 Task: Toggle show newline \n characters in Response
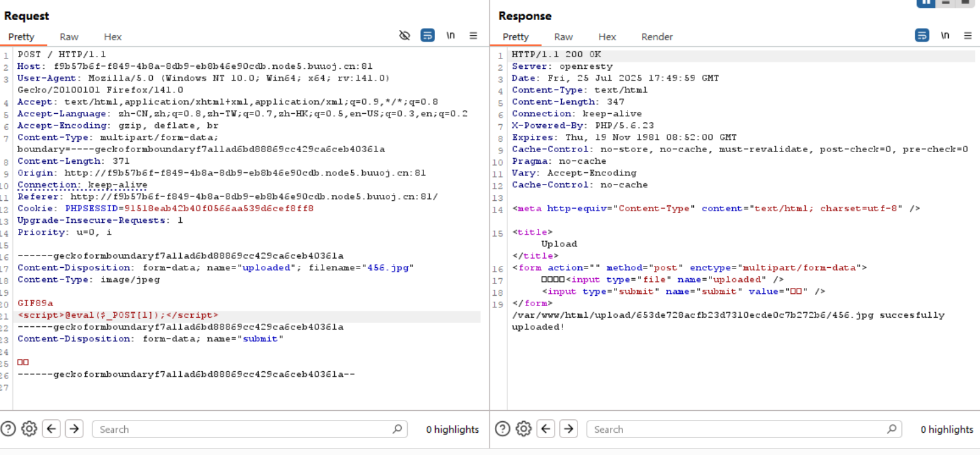(x=946, y=36)
